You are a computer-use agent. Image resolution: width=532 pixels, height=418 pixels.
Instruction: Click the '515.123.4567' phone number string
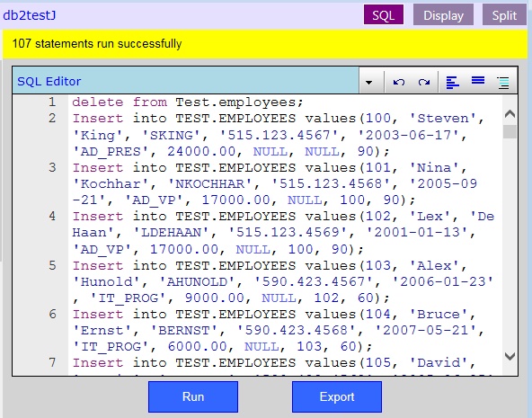279,135
